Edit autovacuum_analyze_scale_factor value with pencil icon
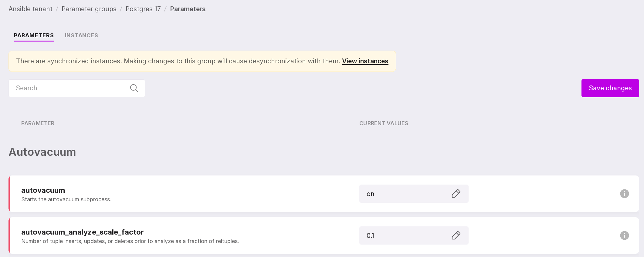Screen dimensions: 644x257 pos(456,235)
